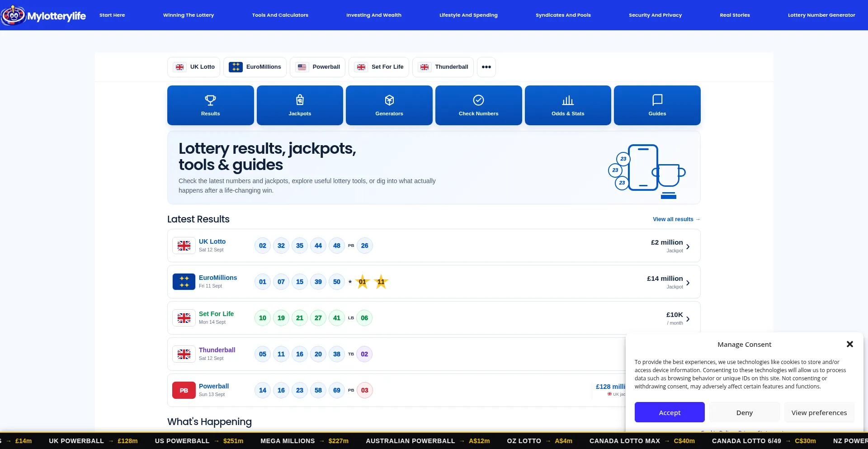Open the Check Numbers checkmark tile

(x=478, y=105)
